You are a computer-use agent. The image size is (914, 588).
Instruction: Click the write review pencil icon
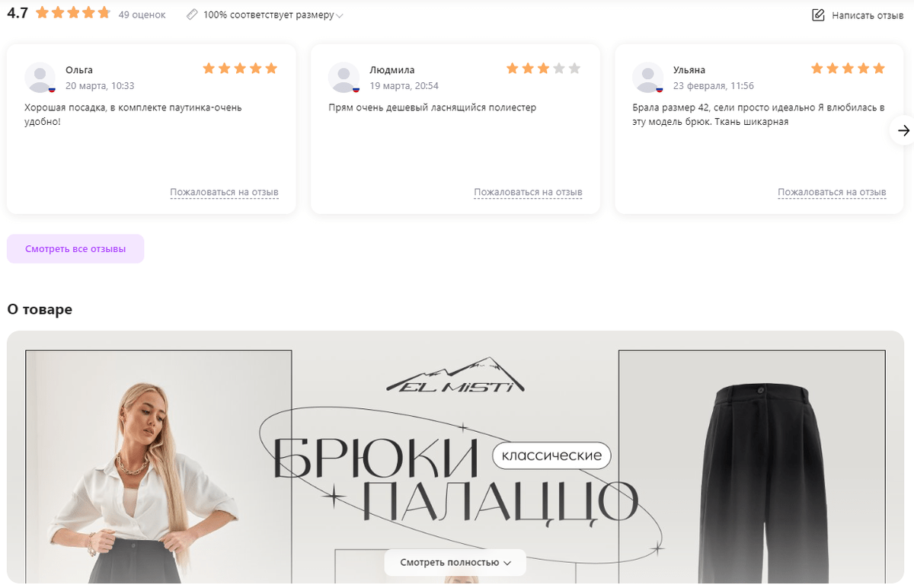(x=819, y=15)
